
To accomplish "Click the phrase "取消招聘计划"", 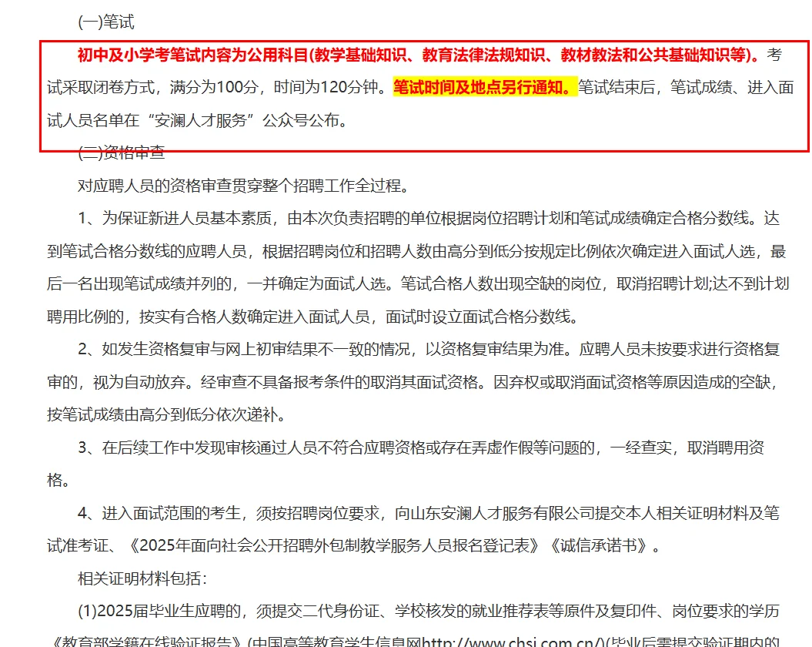I will tap(663, 283).
